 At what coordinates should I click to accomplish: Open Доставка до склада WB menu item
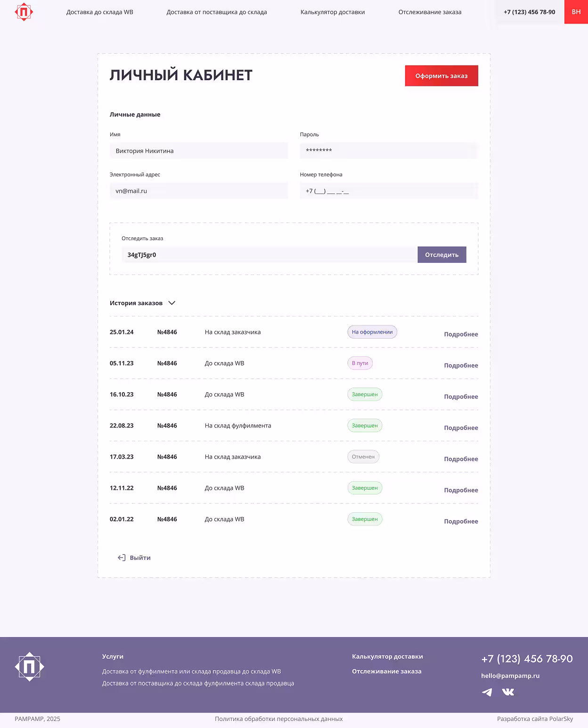pos(99,12)
